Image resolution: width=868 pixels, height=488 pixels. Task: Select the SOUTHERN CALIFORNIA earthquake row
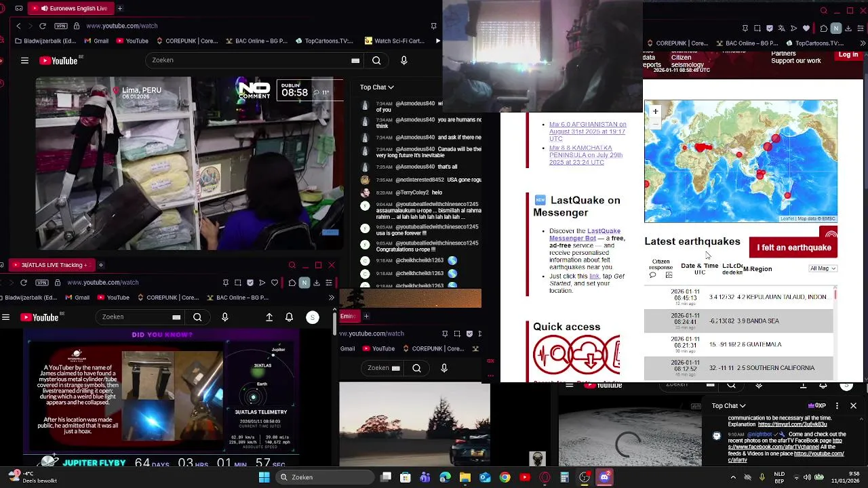click(738, 368)
